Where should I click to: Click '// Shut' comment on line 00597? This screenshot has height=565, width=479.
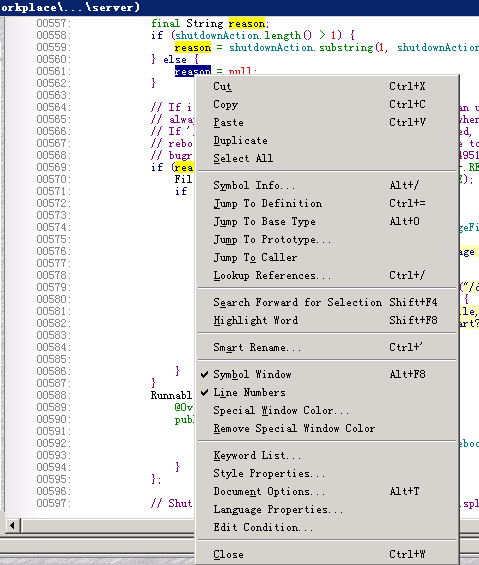(x=172, y=504)
